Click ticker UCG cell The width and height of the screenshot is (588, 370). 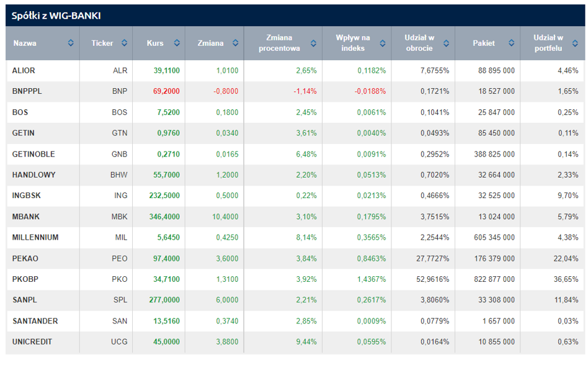click(x=119, y=342)
